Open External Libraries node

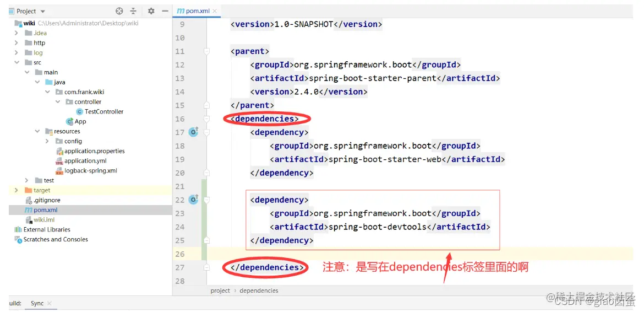click(x=47, y=229)
